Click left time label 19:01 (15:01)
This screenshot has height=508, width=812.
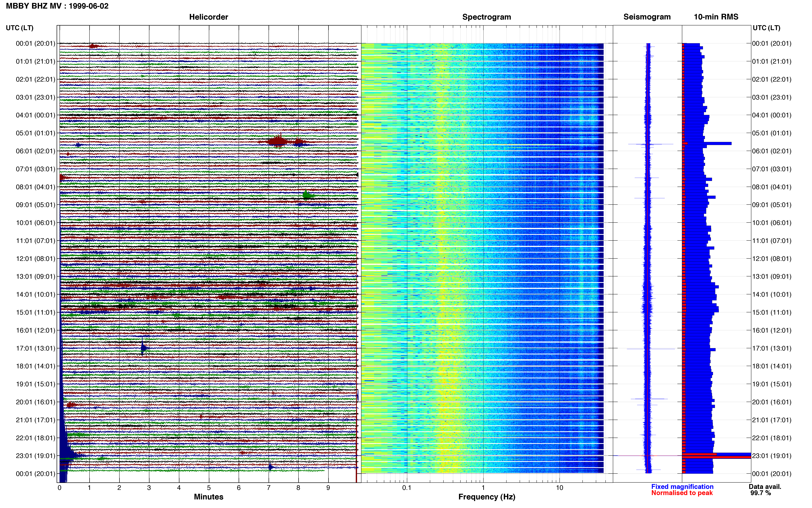pos(36,384)
